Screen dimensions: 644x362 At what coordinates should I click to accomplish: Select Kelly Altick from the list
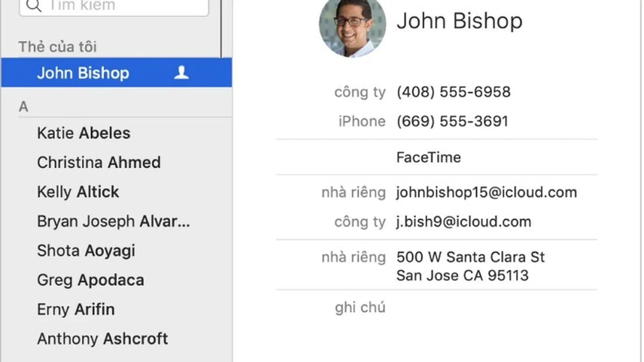click(x=78, y=192)
